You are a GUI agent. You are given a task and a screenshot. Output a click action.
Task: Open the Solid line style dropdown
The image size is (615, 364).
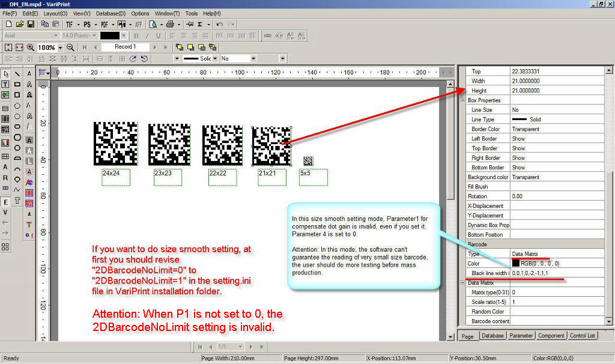[215, 58]
